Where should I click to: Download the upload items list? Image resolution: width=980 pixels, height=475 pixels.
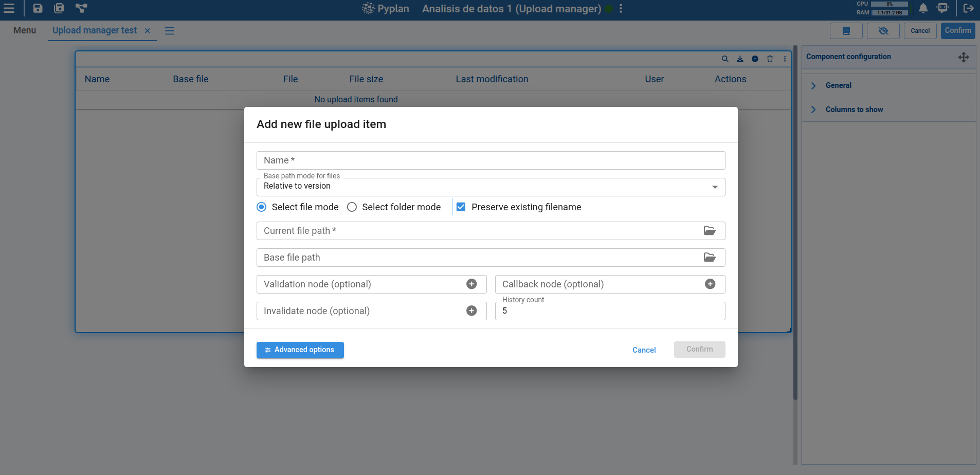740,59
